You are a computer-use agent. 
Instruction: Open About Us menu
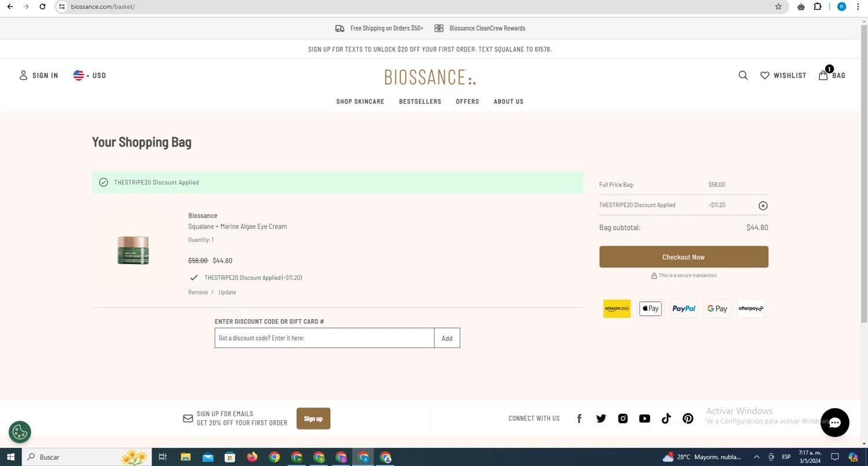pos(508,101)
